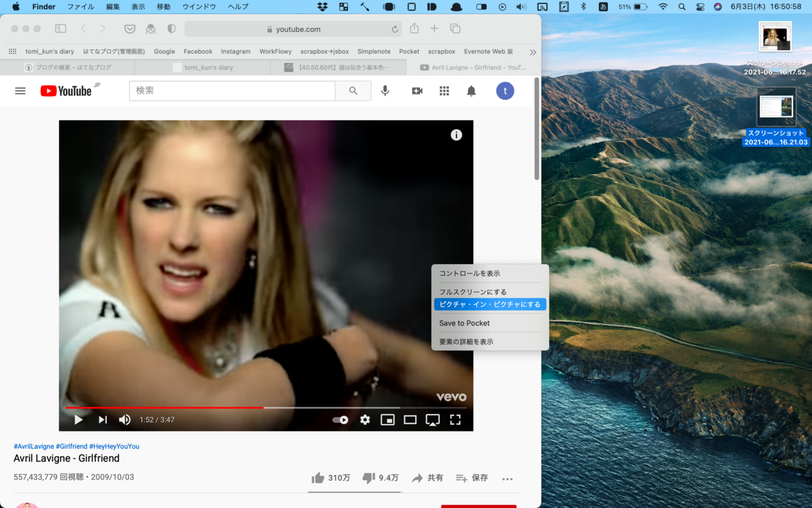Open the YouTube apps grid icon
812x508 pixels.
pos(444,91)
